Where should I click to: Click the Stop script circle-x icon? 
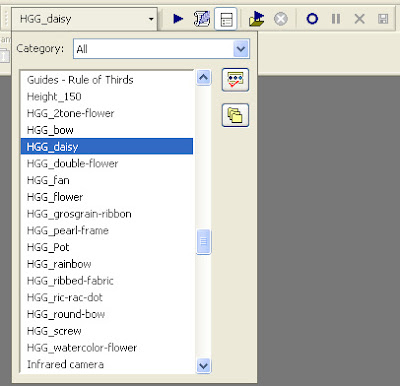pos(281,19)
